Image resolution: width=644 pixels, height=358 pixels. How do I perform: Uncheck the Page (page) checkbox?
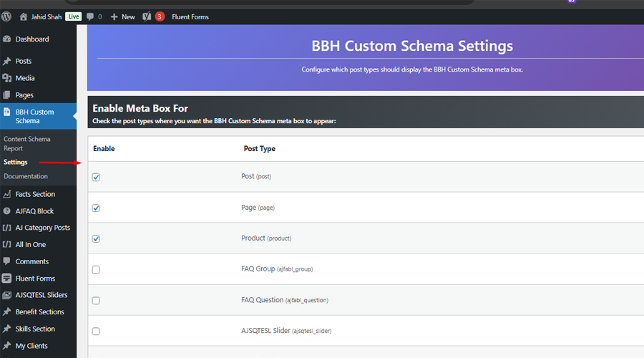[96, 208]
